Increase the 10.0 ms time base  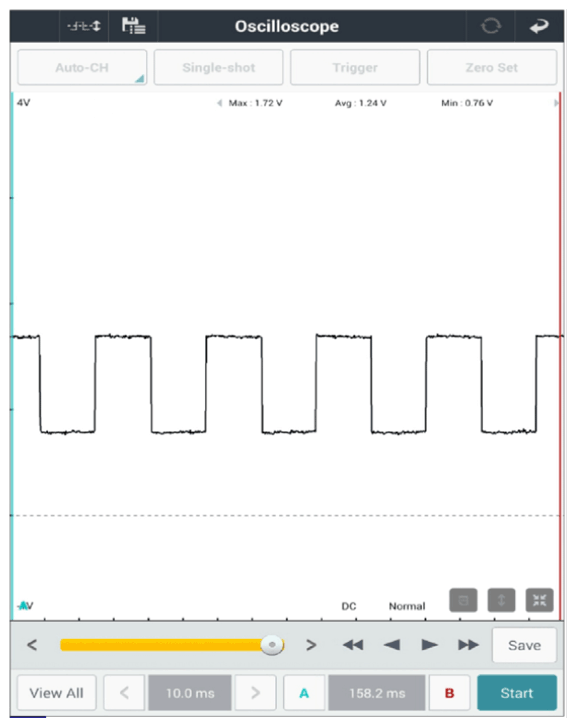click(256, 693)
